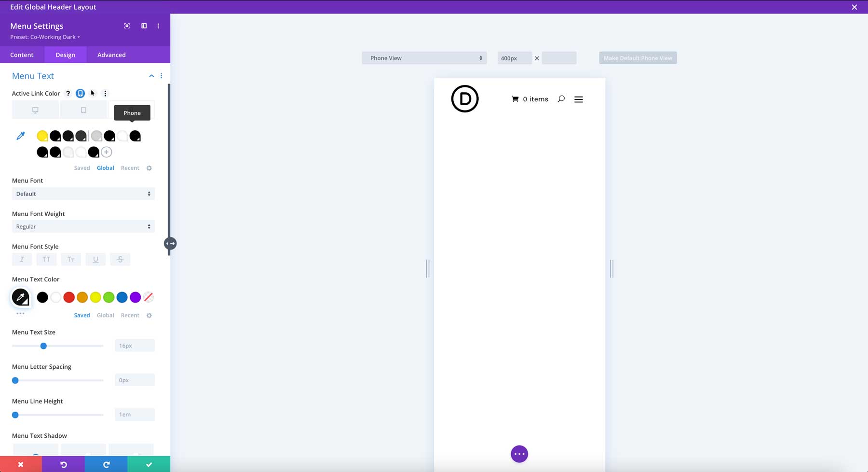Toggle underline Menu Font Style
The height and width of the screenshot is (472, 868).
[x=95, y=259]
